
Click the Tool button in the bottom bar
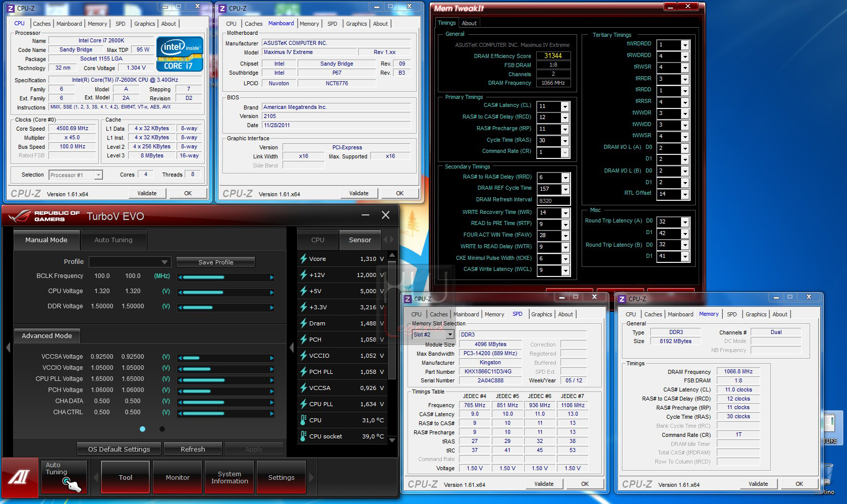[x=126, y=477]
